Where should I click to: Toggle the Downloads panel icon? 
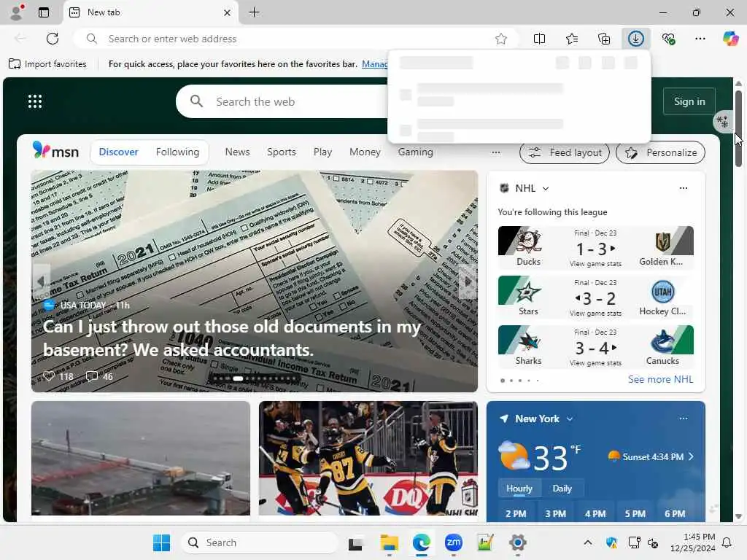(636, 39)
